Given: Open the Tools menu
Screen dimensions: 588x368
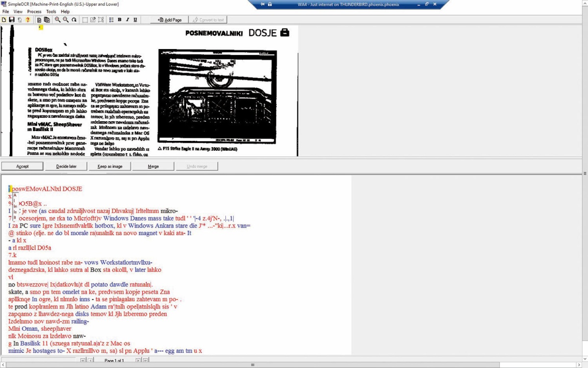Looking at the screenshot, I should [x=51, y=11].
